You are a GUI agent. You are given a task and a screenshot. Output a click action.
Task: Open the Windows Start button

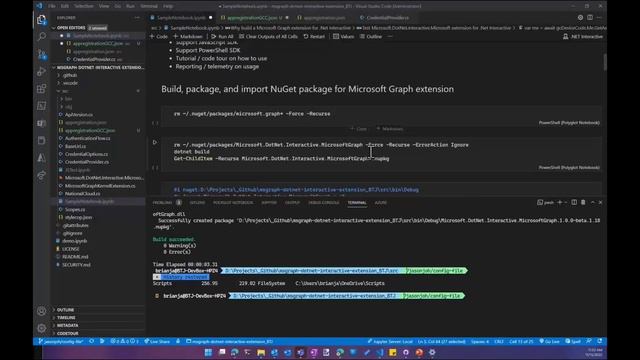pos(208,352)
